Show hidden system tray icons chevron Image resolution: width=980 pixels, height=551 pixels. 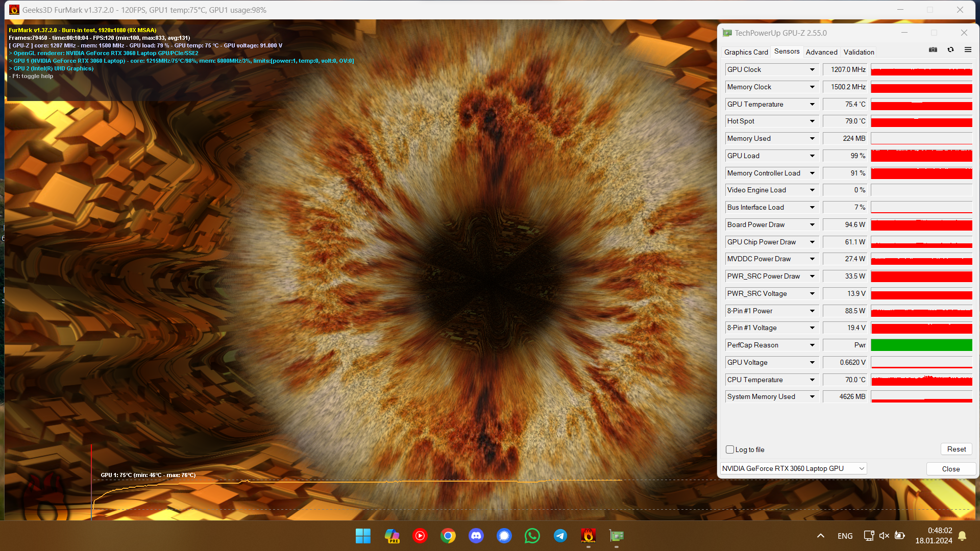(821, 536)
